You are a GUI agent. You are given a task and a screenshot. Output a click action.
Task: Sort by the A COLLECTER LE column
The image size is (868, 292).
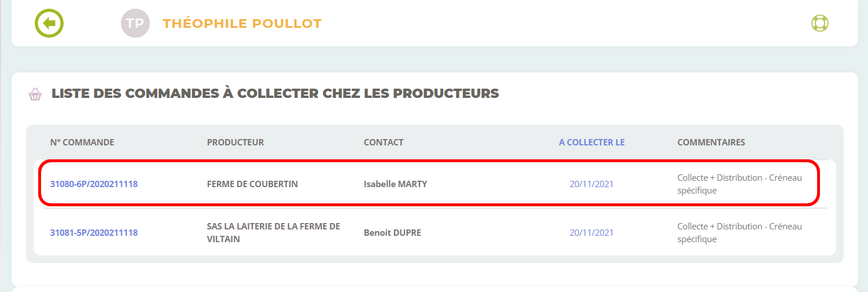coord(591,143)
